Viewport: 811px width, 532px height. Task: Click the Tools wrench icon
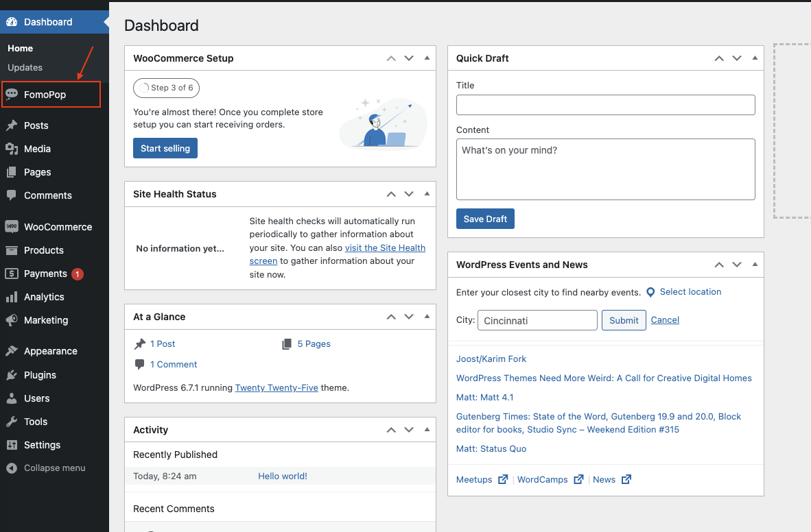(12, 422)
